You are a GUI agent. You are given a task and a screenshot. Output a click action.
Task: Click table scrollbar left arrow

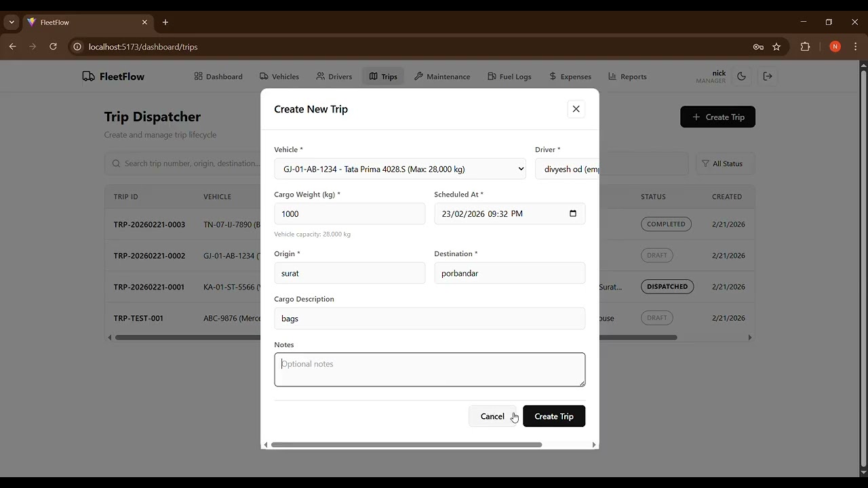[x=110, y=337]
